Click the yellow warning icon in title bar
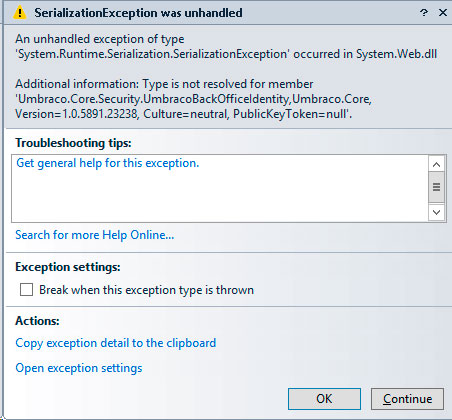This screenshot has height=420, width=452. coord(20,13)
